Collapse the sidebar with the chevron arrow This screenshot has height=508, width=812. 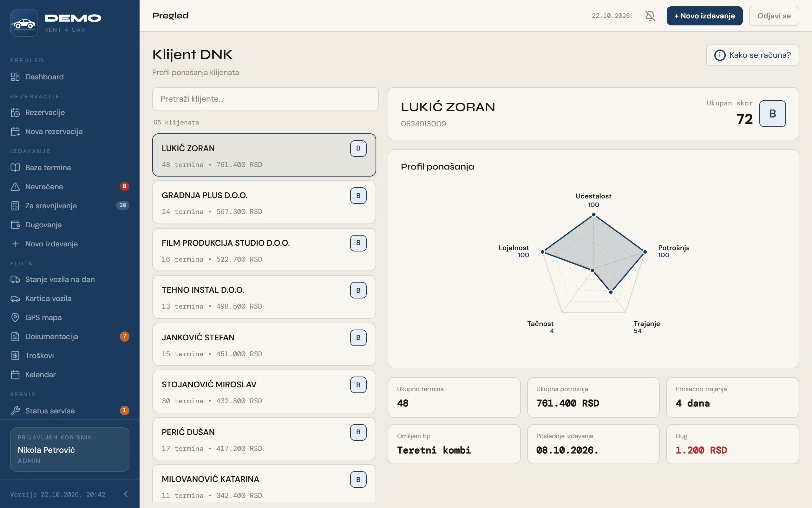[x=126, y=494]
